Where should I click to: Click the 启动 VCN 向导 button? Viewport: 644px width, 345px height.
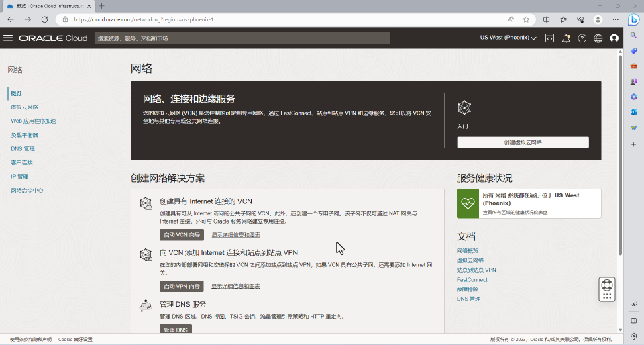pos(182,234)
